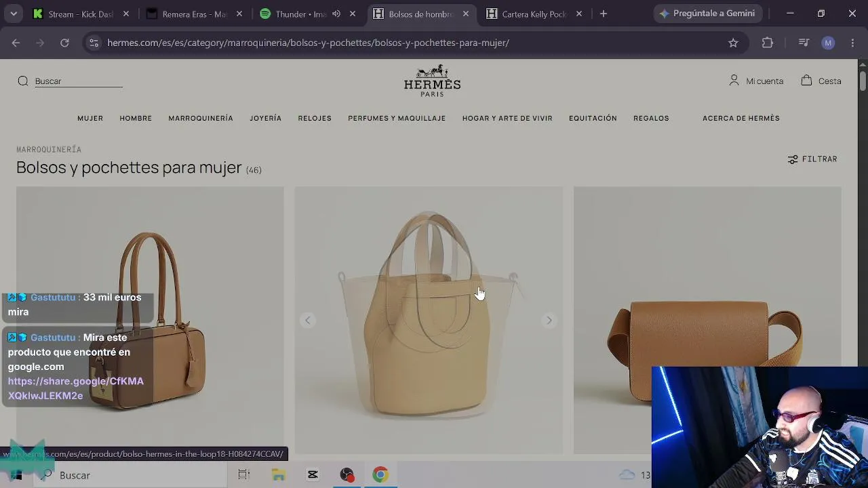Screen dimensions: 868x488
Task: Bookmark this page with the star icon
Action: tap(733, 43)
